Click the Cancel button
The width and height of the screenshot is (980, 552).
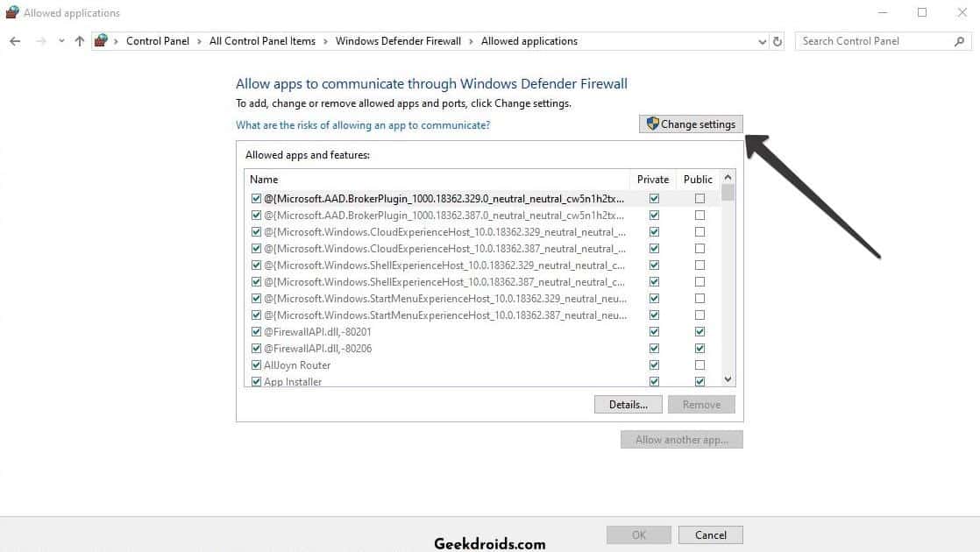click(711, 535)
